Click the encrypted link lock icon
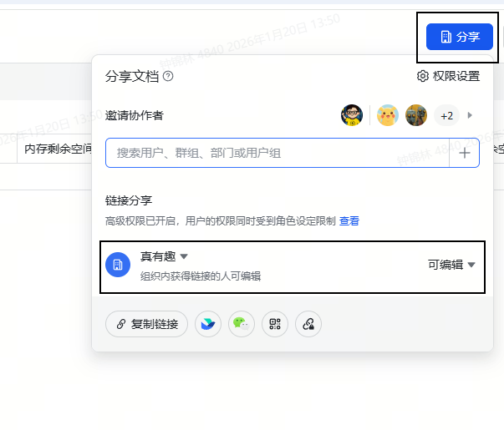 (x=308, y=324)
